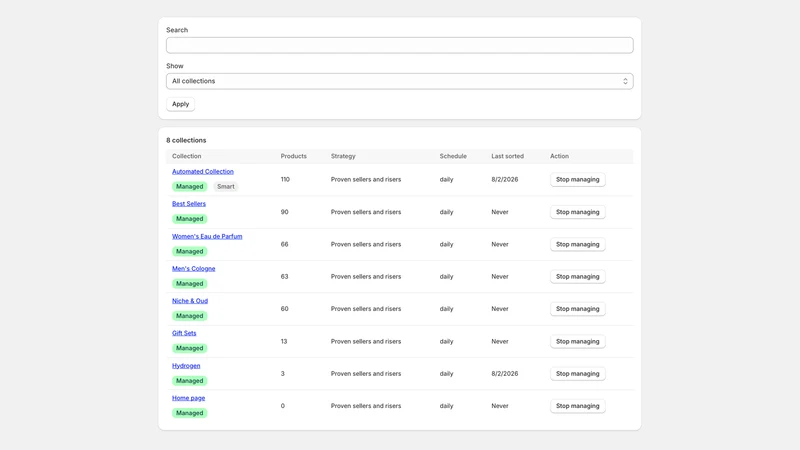Click the Products column header
This screenshot has width=800, height=450.
[x=293, y=156]
